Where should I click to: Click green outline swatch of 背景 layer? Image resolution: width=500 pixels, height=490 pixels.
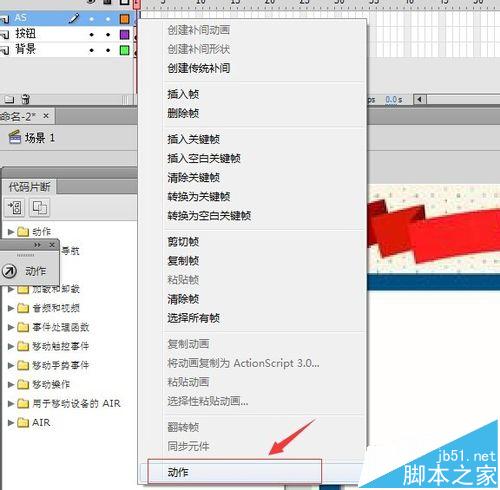(x=124, y=50)
